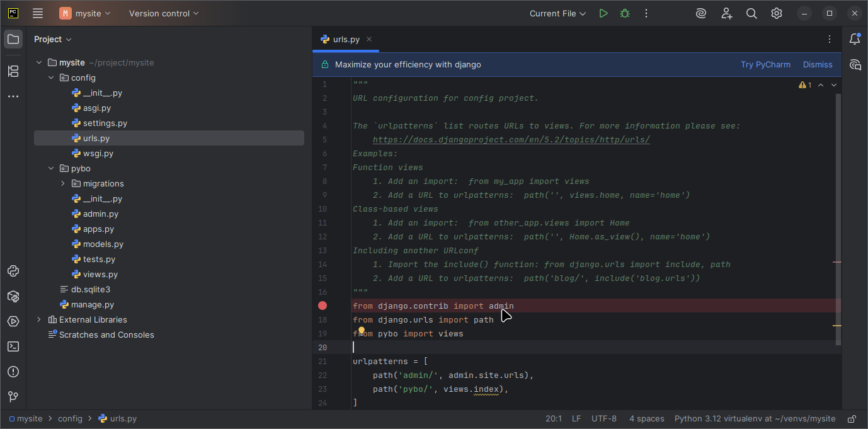Open the Git tool window icon

click(x=13, y=397)
